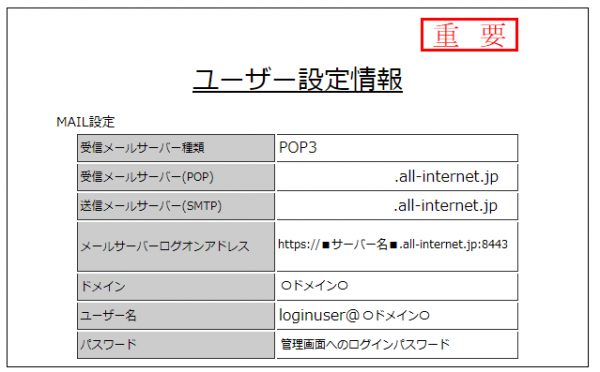
Task: Click the 管理画面へのログインパスワード value
Action: coord(365,344)
